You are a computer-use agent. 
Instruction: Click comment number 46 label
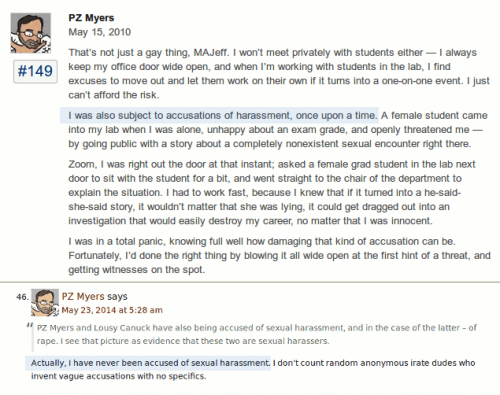[22, 297]
